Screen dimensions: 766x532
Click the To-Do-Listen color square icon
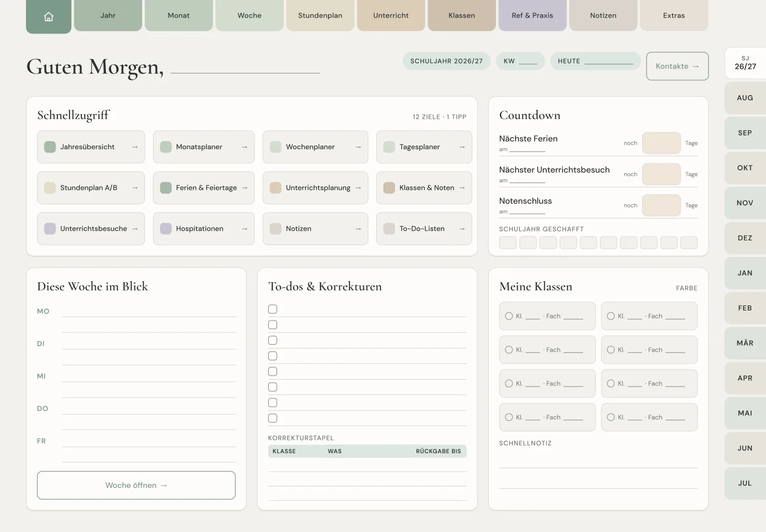click(x=389, y=229)
